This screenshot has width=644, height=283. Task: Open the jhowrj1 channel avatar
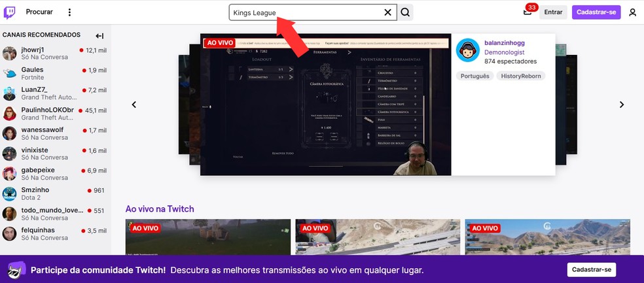click(x=9, y=54)
